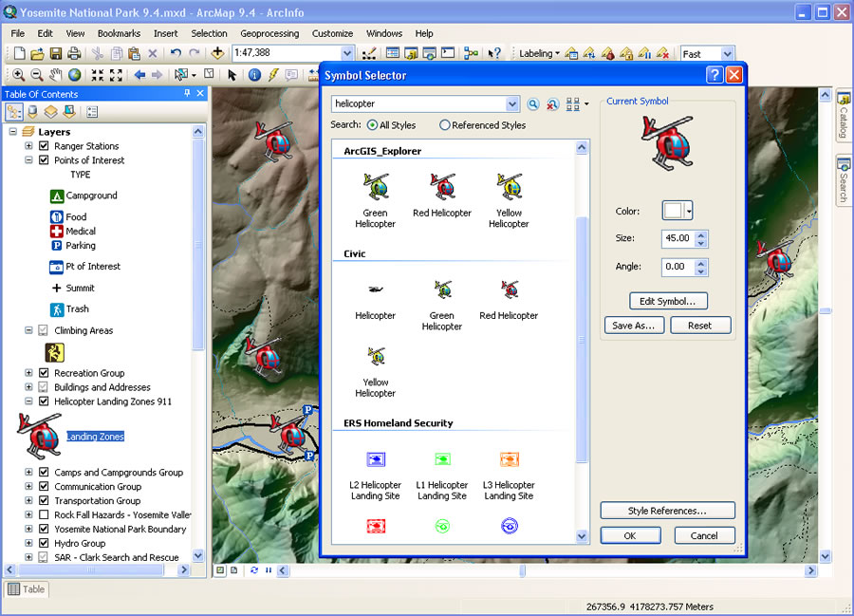Viewport: 854px width, 616px height.
Task: Choose the Select Elements arrow tool
Action: pos(232,75)
